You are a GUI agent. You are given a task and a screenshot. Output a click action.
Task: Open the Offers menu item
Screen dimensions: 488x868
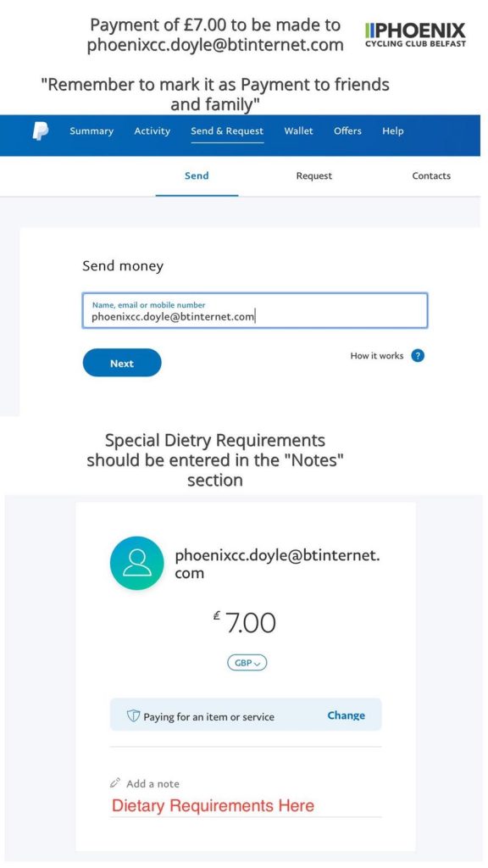pos(347,131)
